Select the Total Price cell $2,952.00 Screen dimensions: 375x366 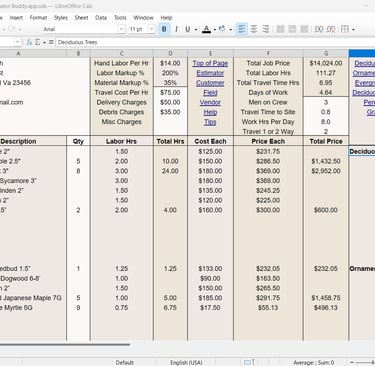[x=326, y=171]
